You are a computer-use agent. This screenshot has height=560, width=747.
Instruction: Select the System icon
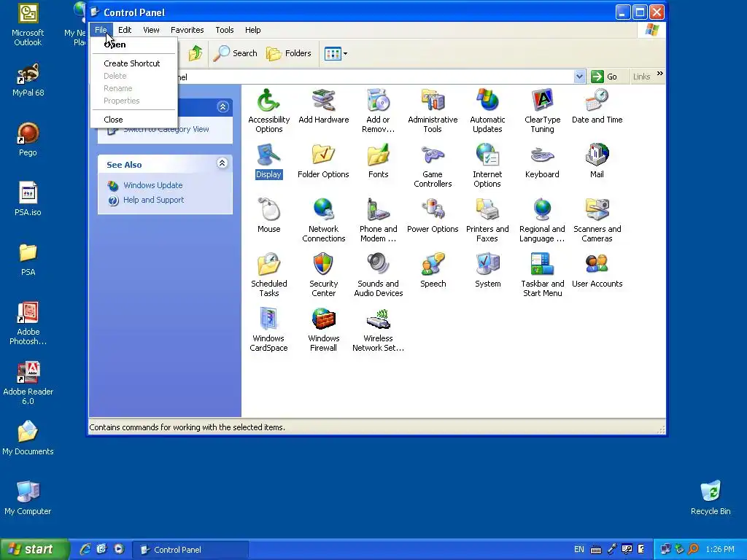[x=487, y=270]
